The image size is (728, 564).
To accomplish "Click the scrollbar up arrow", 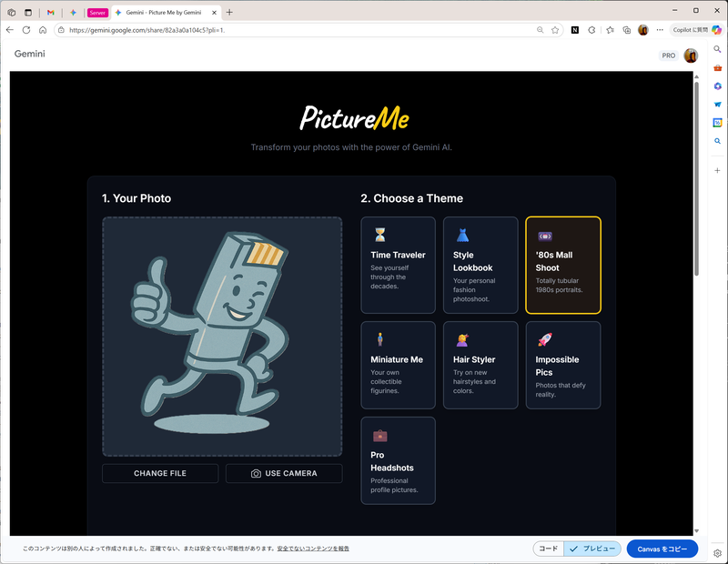I will [x=696, y=76].
